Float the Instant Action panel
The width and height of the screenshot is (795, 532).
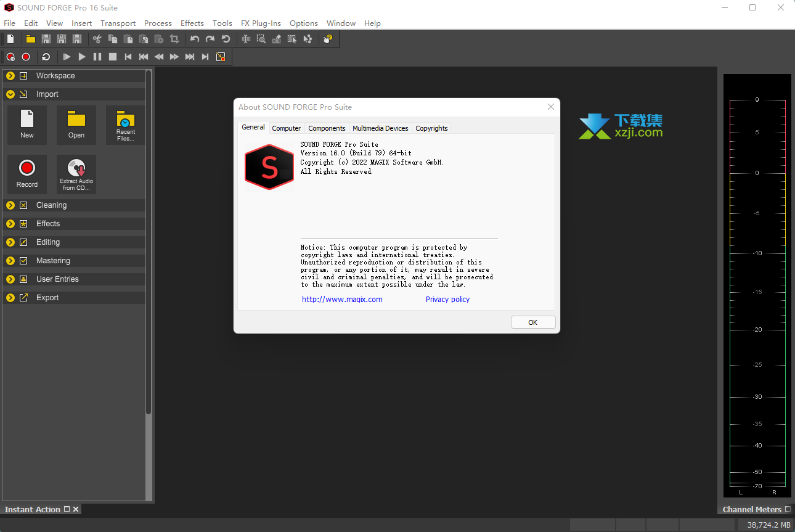(x=67, y=509)
